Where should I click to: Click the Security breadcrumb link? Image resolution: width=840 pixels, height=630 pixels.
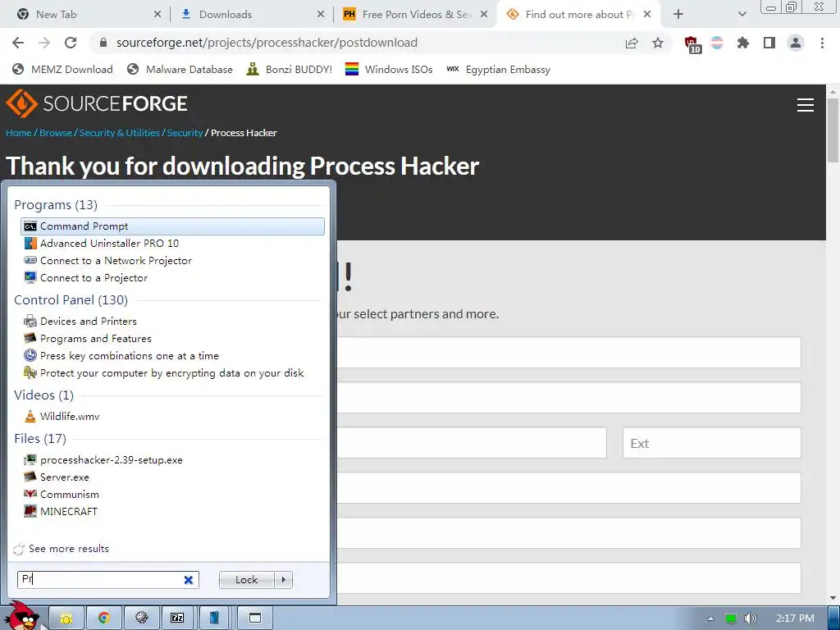[x=185, y=133]
